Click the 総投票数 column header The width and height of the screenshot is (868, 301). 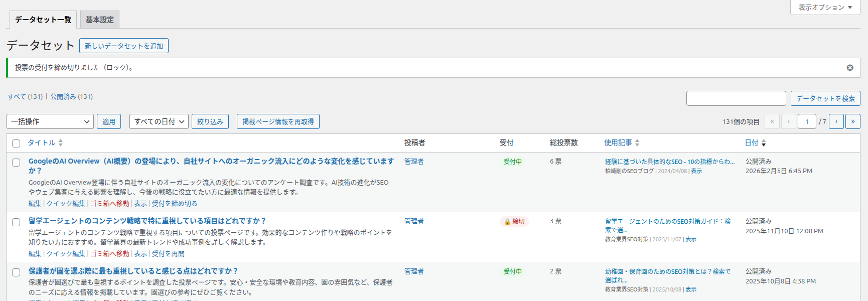click(564, 142)
